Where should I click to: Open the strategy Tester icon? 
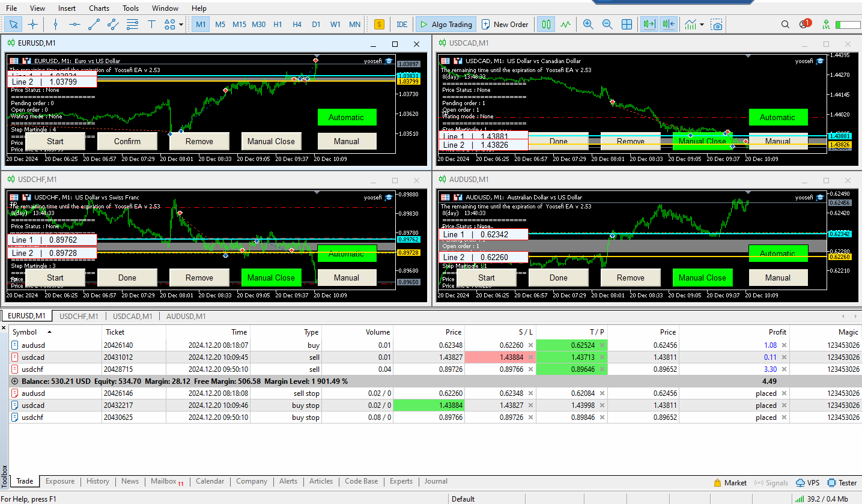tap(842, 483)
